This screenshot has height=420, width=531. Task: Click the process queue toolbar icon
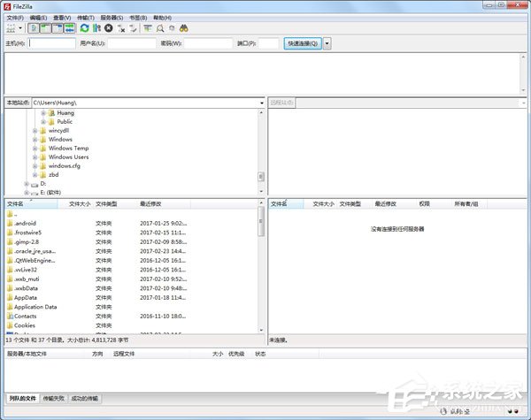[96, 28]
